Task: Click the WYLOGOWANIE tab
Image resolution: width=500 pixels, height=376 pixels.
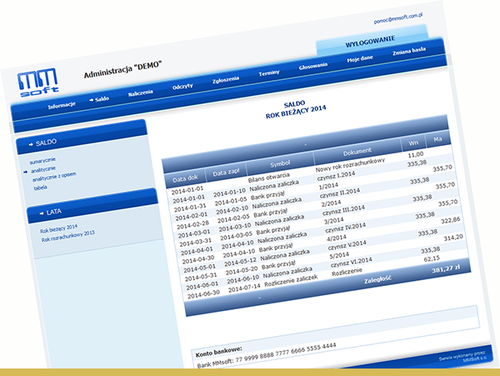Action: pyautogui.click(x=370, y=41)
